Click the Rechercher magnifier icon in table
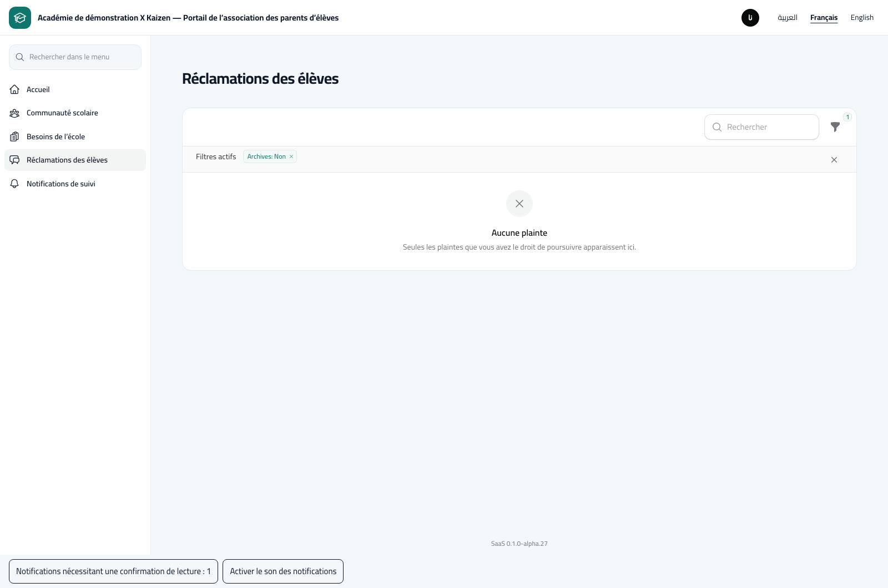 [x=717, y=127]
